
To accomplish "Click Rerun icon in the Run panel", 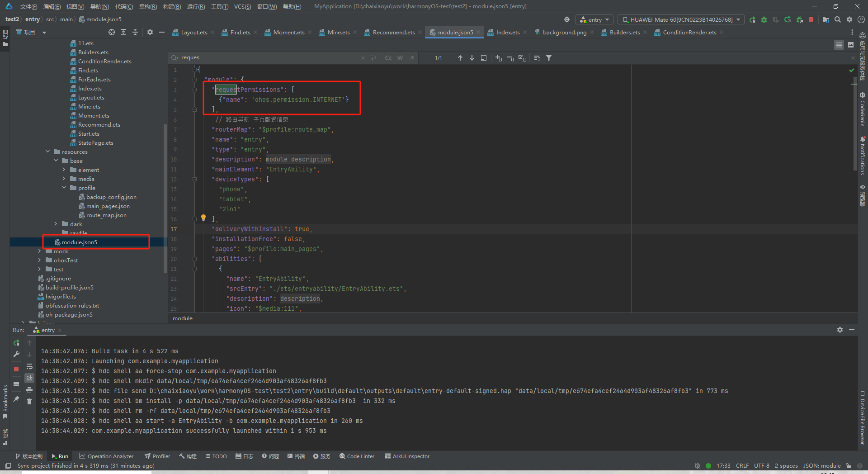I will (x=16, y=343).
